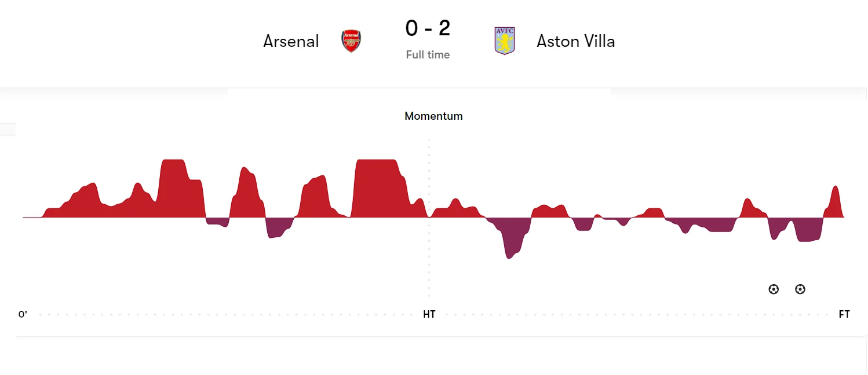868x375 pixels.
Task: Jump to the 0' kickoff marker
Action: (23, 314)
